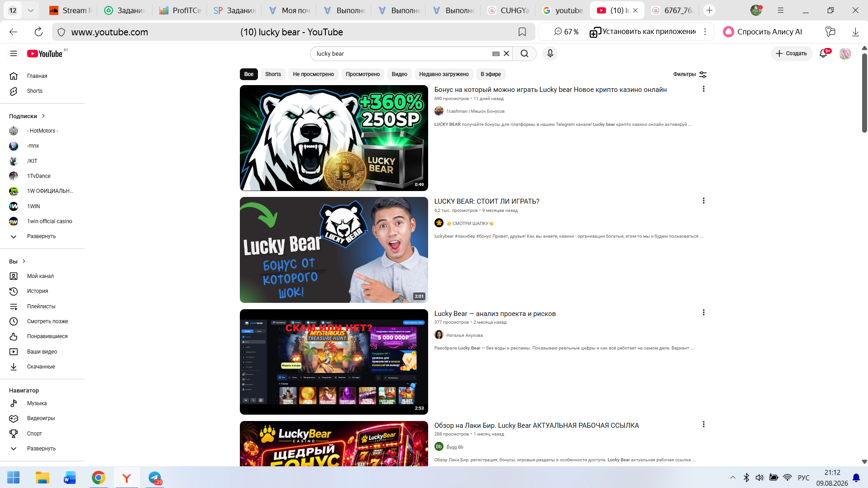Open the СКАМ ИЛИ НЕТ thumbnail video

tap(334, 362)
